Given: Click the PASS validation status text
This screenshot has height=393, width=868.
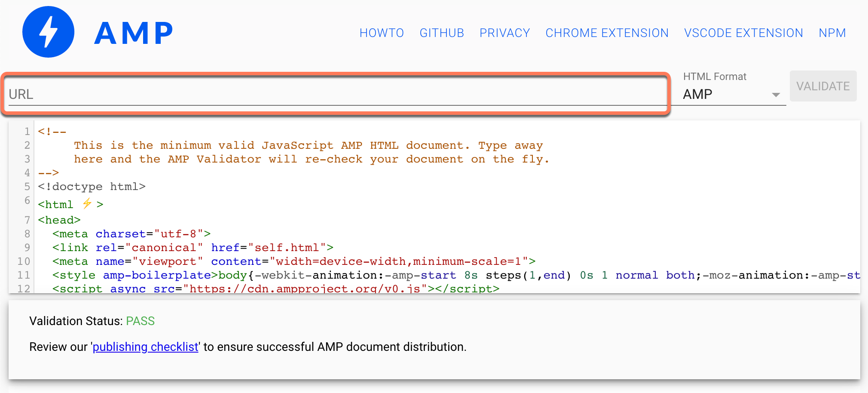Looking at the screenshot, I should point(140,321).
